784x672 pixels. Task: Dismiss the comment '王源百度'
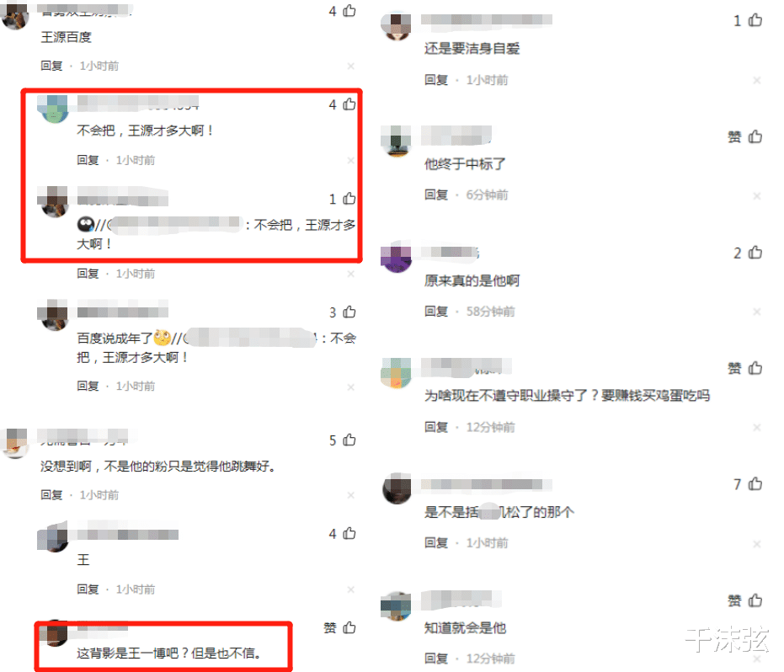tap(351, 66)
